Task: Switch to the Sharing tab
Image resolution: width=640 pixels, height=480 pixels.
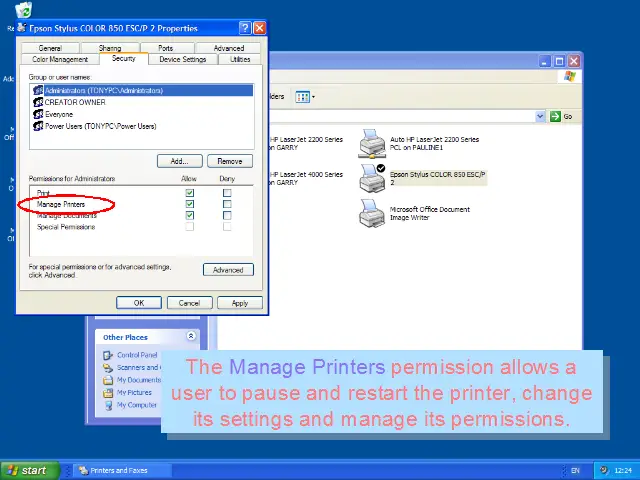Action: pos(110,48)
